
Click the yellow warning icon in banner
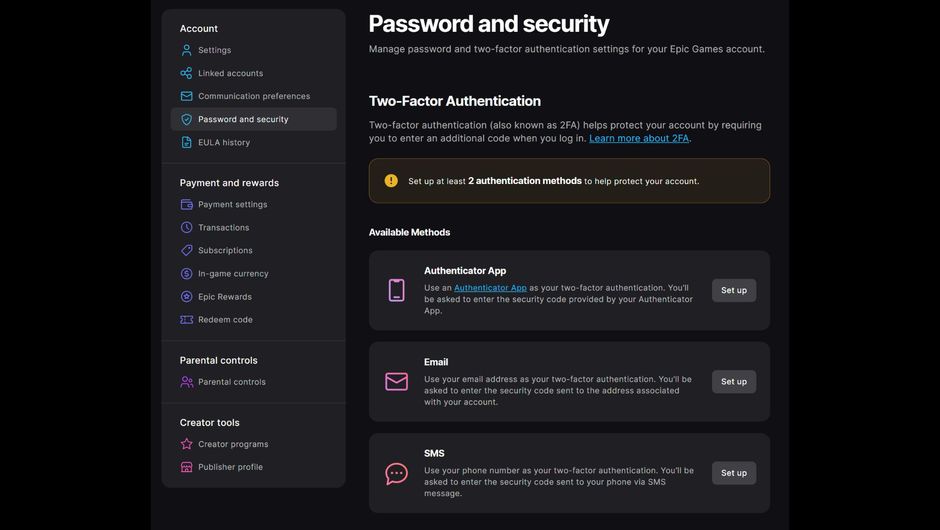[391, 180]
